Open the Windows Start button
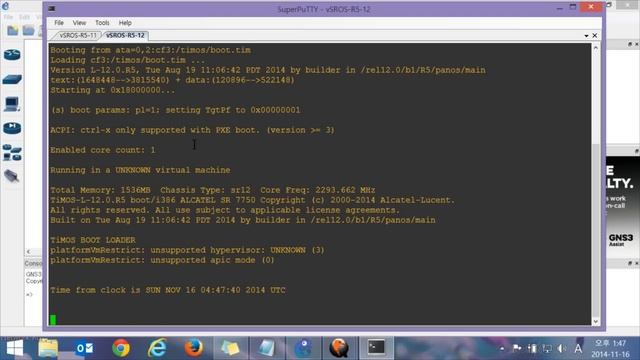 [15, 348]
